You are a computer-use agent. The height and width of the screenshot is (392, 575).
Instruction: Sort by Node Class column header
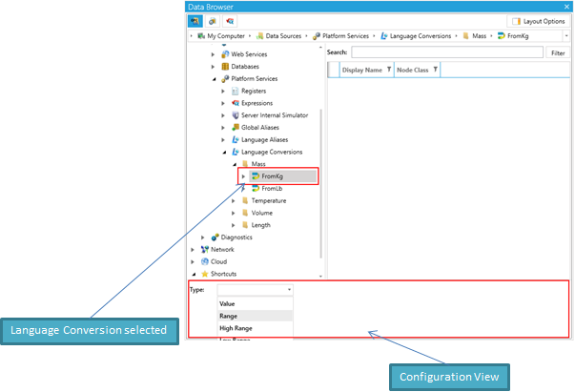pyautogui.click(x=413, y=70)
